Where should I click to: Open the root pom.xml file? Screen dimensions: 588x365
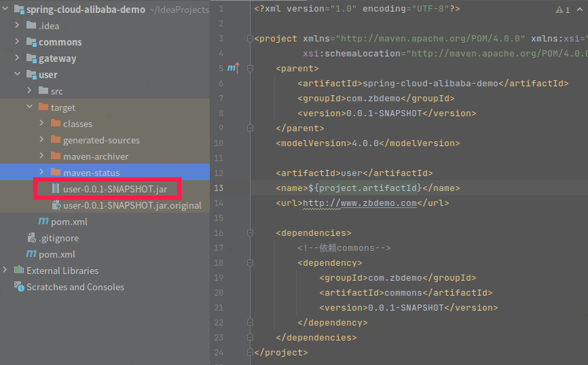click(56, 255)
